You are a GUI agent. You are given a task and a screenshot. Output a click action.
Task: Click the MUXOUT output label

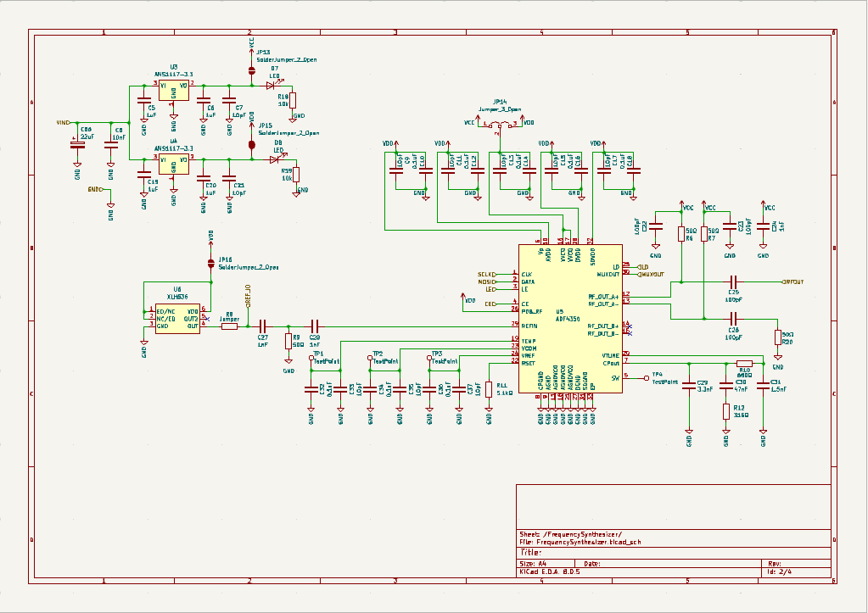coord(653,274)
